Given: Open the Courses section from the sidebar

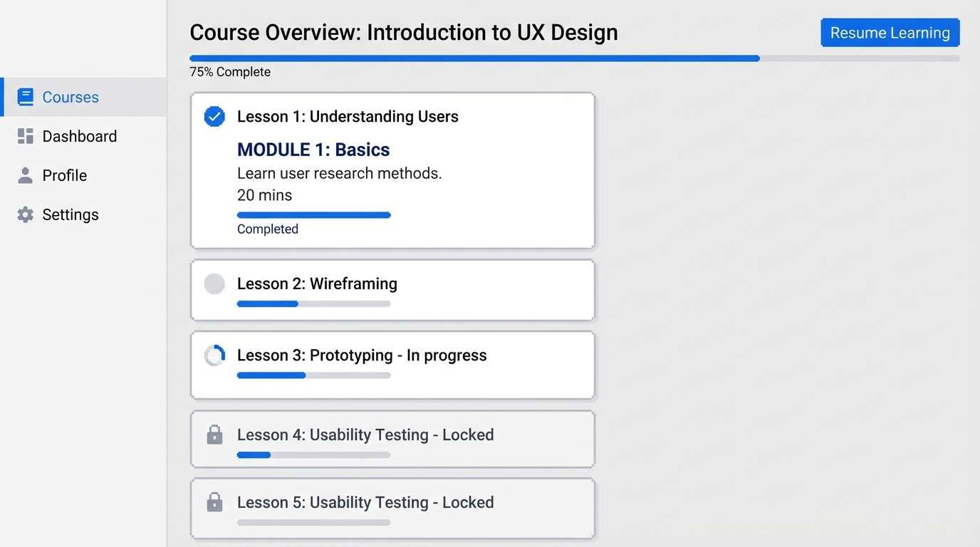Looking at the screenshot, I should click(x=70, y=97).
